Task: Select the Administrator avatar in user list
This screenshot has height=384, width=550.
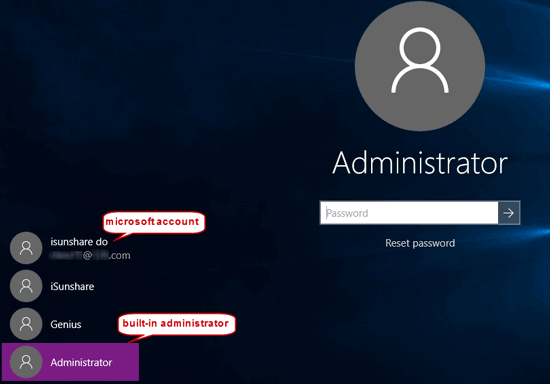Action: click(x=26, y=362)
